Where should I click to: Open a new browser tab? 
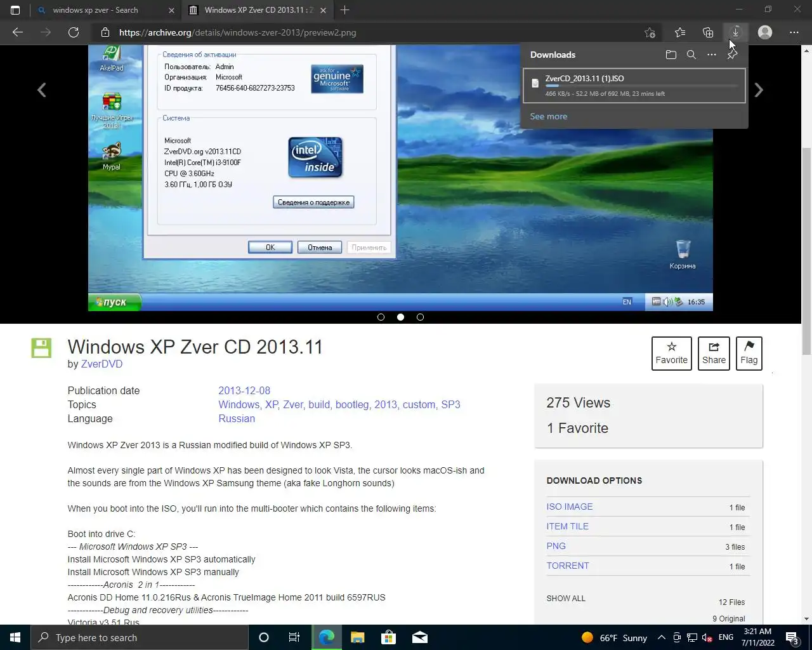(345, 10)
